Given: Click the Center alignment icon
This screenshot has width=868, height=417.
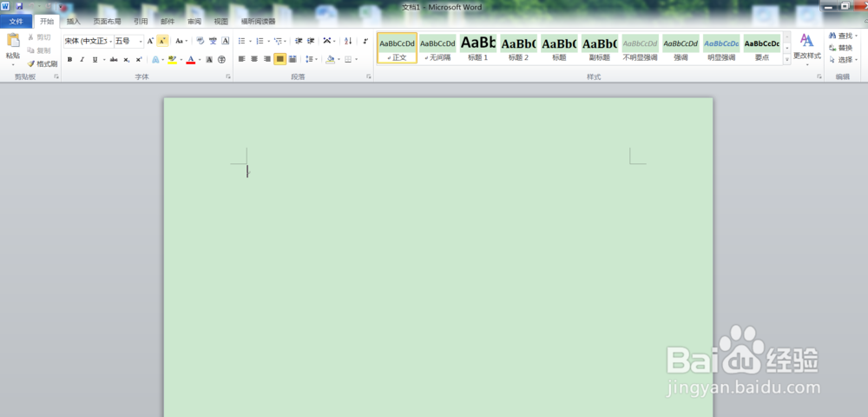Looking at the screenshot, I should 254,59.
